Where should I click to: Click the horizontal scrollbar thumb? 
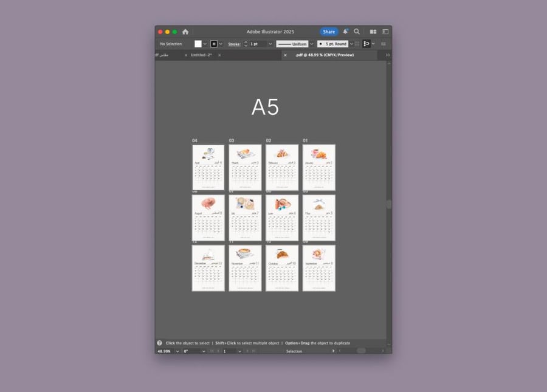(x=361, y=351)
